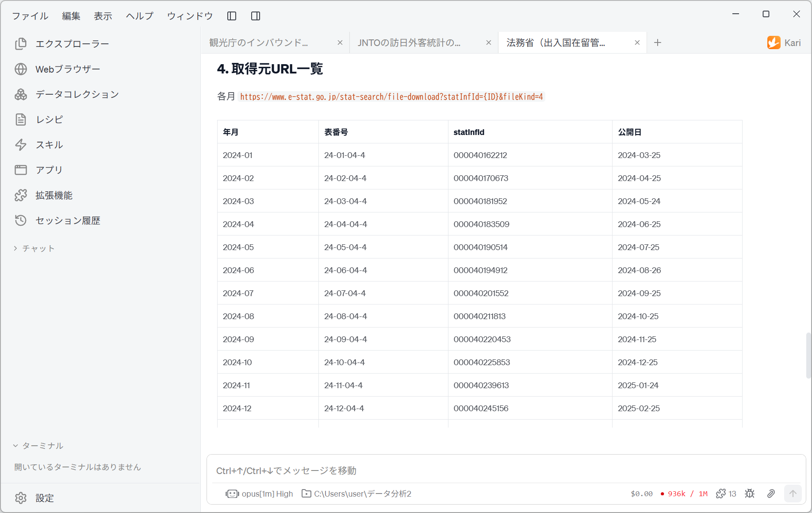Click the send message arrow button
The width and height of the screenshot is (812, 513).
[x=793, y=494]
